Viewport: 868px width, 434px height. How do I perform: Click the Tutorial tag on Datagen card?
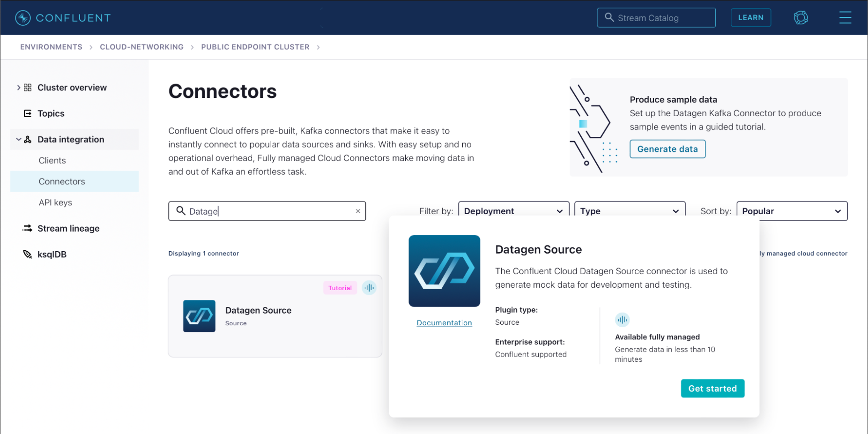coord(340,288)
